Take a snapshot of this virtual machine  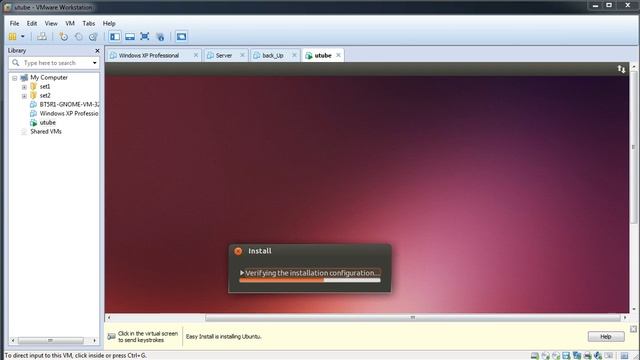64,37
